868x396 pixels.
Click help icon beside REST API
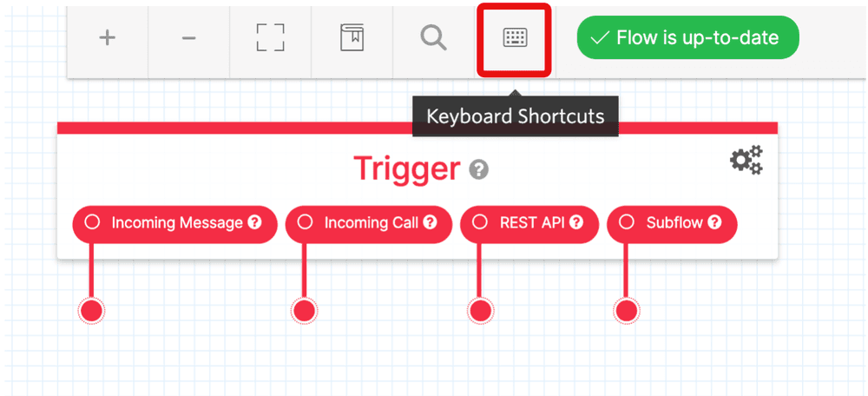pyautogui.click(x=577, y=222)
